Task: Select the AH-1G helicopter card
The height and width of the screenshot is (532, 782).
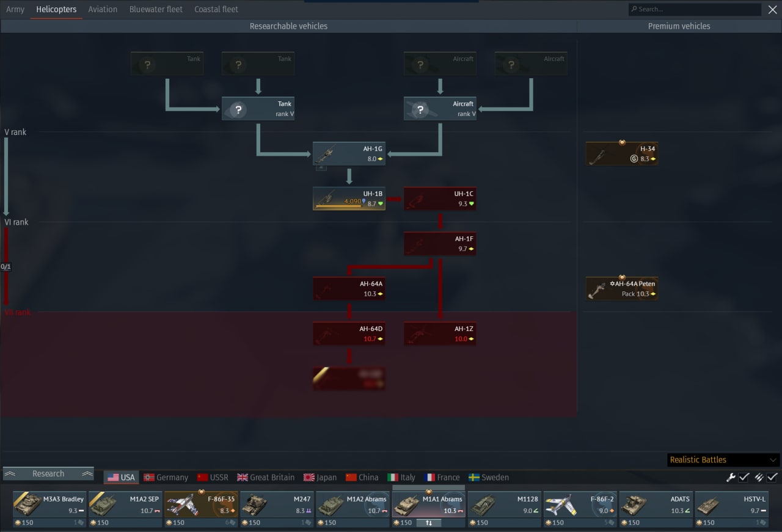Action: 349,154
